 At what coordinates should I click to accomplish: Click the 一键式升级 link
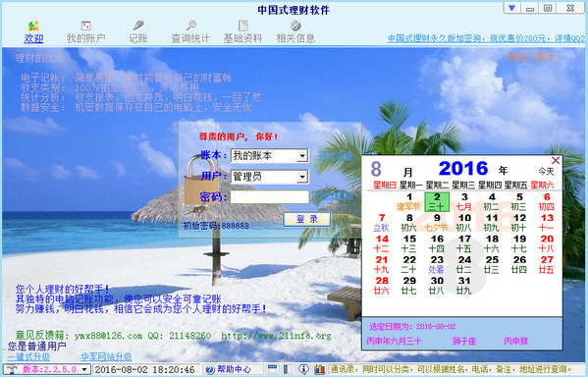pos(28,356)
